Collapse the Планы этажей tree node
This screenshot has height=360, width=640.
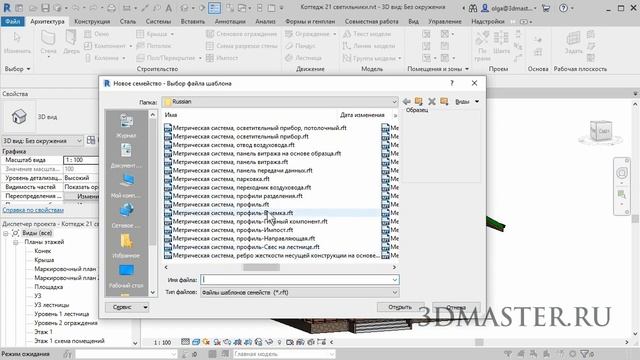[16, 242]
